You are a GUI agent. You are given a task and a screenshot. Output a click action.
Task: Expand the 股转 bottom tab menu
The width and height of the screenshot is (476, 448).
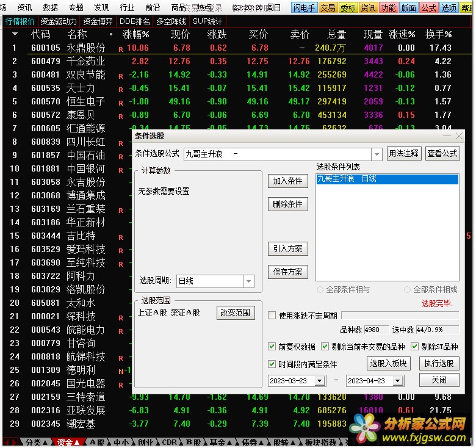click(293, 443)
